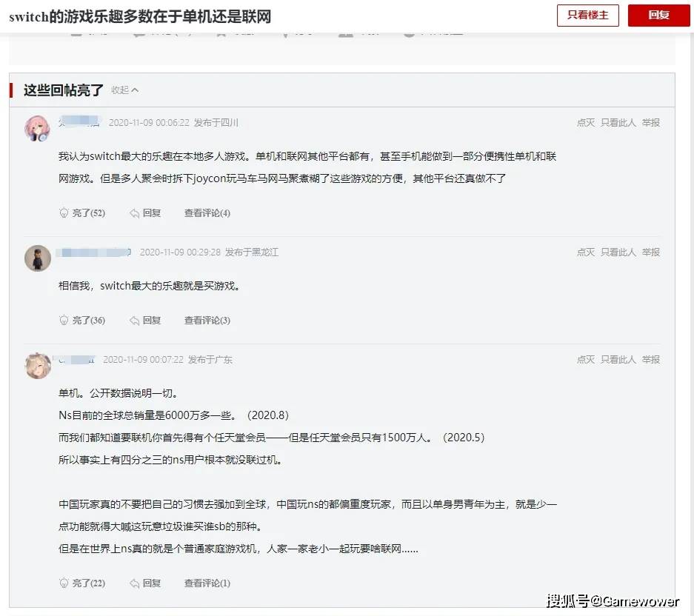Click the lightbulb icon beside 亮了(36)
The height and width of the screenshot is (616, 694).
pyautogui.click(x=64, y=320)
